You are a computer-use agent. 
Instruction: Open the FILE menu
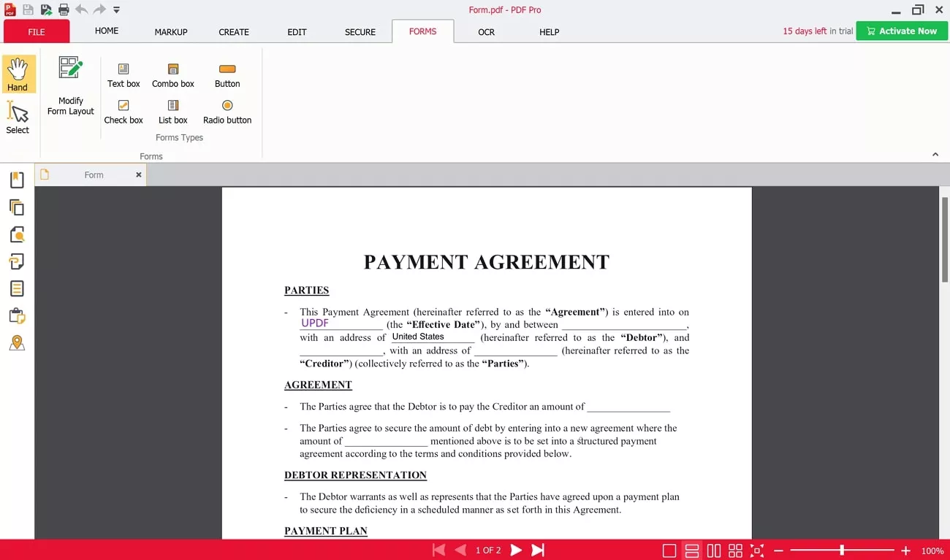(35, 31)
